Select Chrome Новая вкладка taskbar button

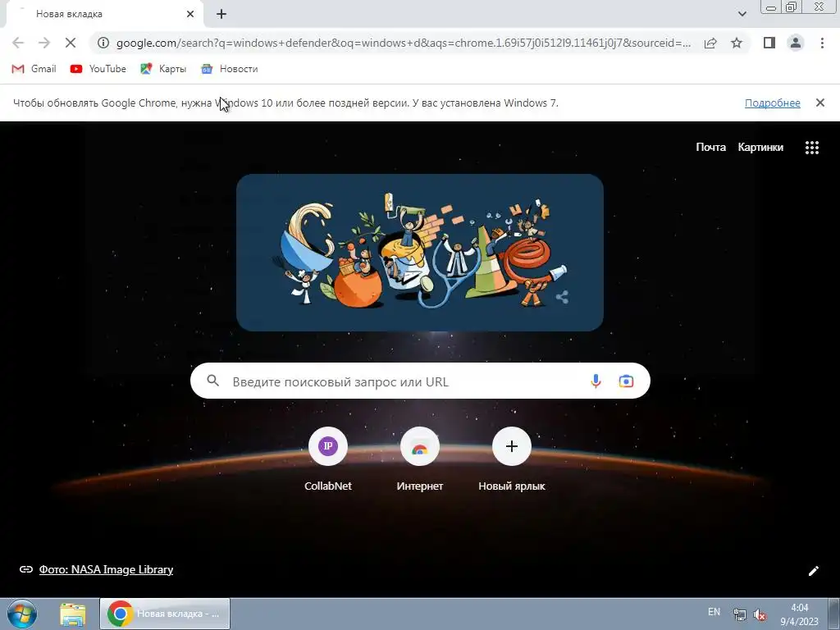[165, 614]
